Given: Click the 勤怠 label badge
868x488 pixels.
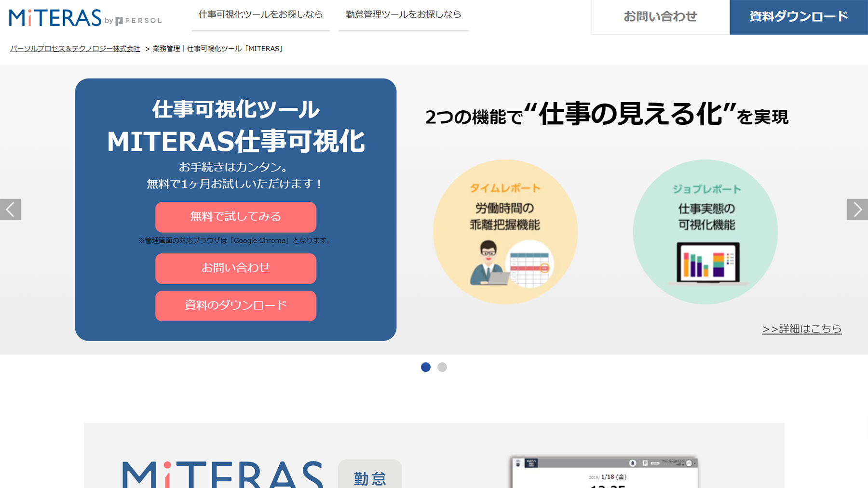Looking at the screenshot, I should point(370,475).
